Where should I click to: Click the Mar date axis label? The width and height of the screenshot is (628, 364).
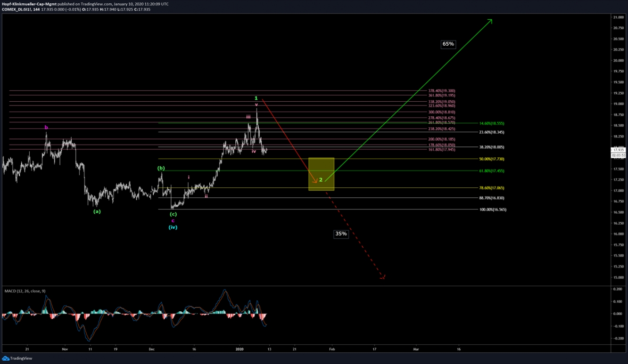coord(416,349)
